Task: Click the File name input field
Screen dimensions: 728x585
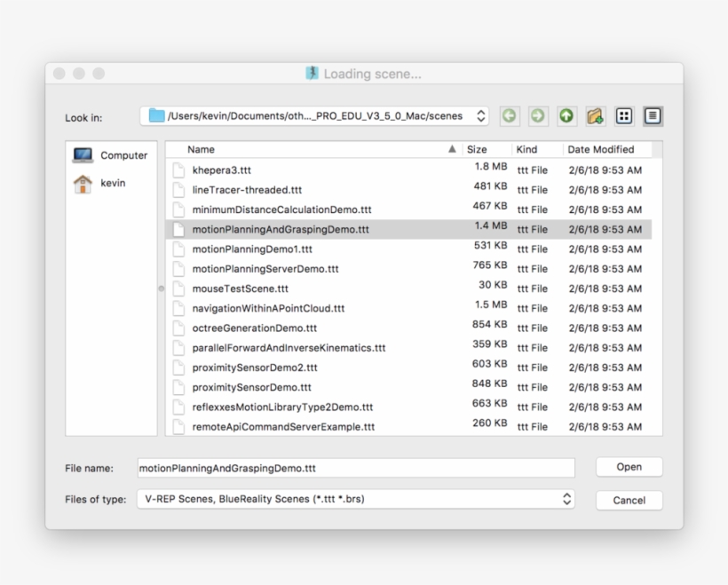Action: click(355, 468)
